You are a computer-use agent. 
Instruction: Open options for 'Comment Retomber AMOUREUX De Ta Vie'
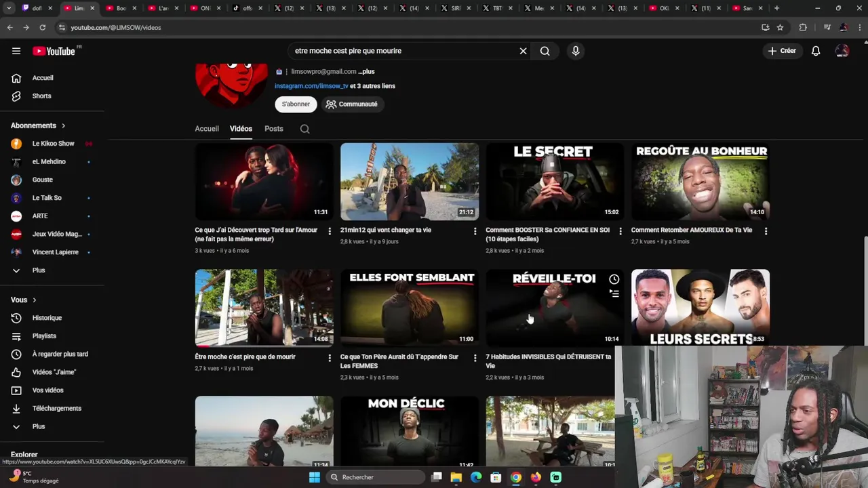(766, 231)
